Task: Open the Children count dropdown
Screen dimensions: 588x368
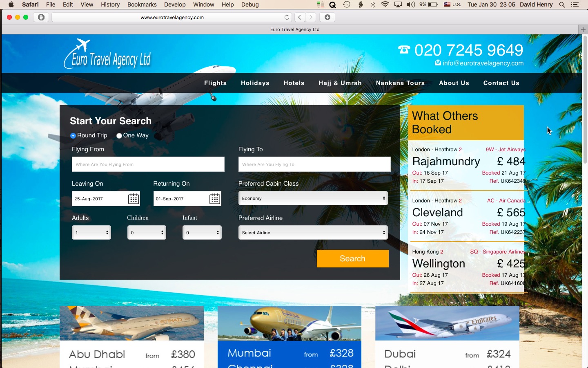Action: [147, 233]
